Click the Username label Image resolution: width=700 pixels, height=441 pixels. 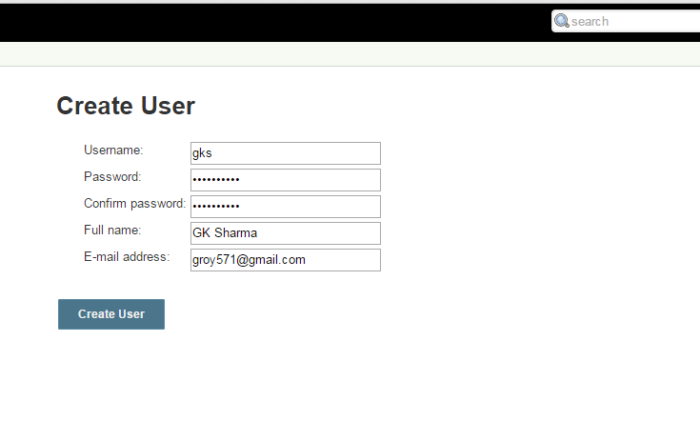pyautogui.click(x=113, y=150)
